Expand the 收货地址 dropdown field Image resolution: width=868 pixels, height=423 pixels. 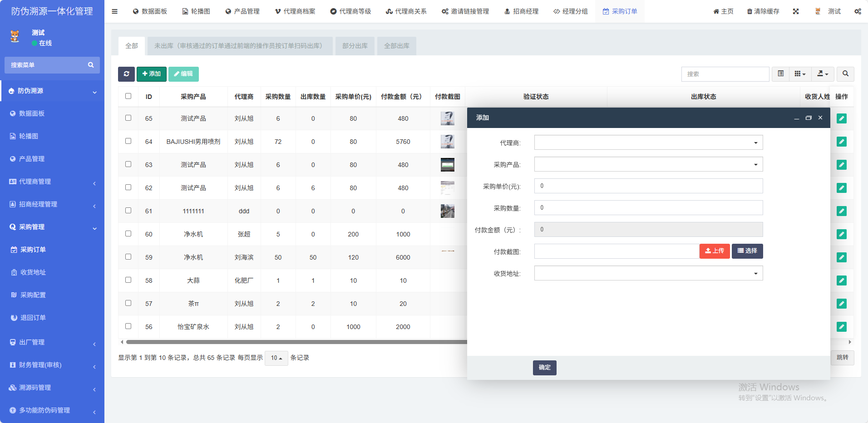(648, 273)
